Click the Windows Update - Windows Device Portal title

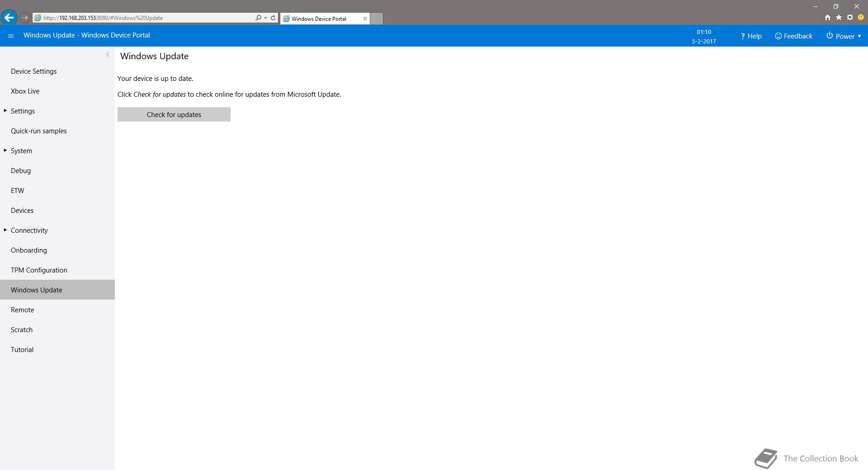[87, 35]
